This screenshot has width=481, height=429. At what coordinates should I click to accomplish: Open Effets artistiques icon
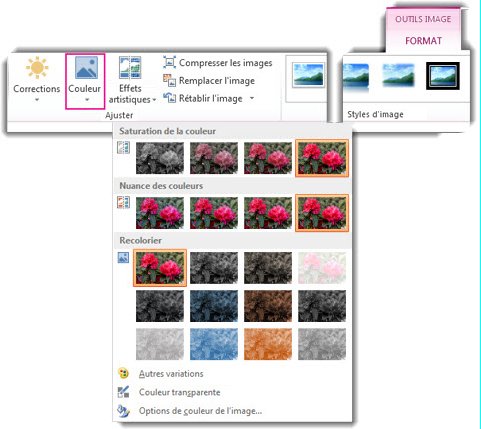point(130,68)
